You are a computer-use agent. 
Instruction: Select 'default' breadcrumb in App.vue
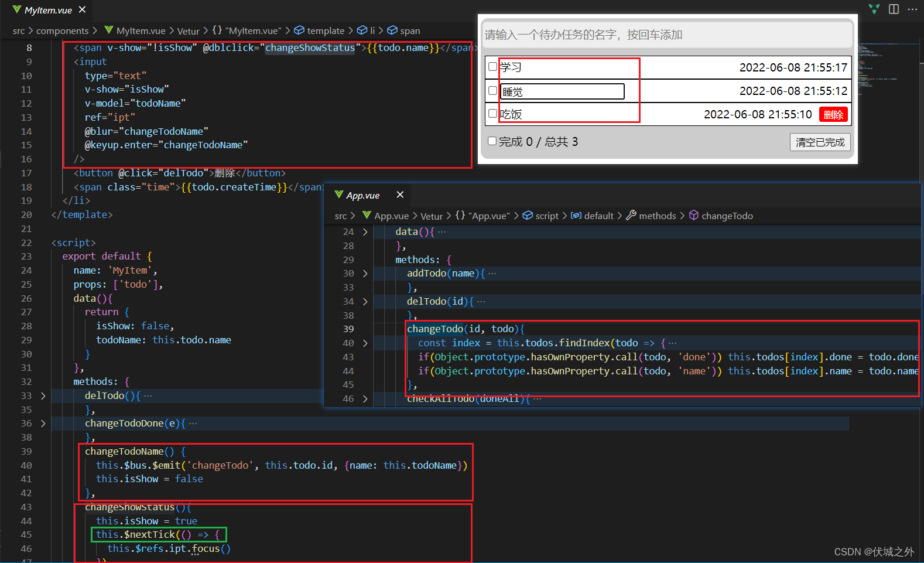point(599,216)
